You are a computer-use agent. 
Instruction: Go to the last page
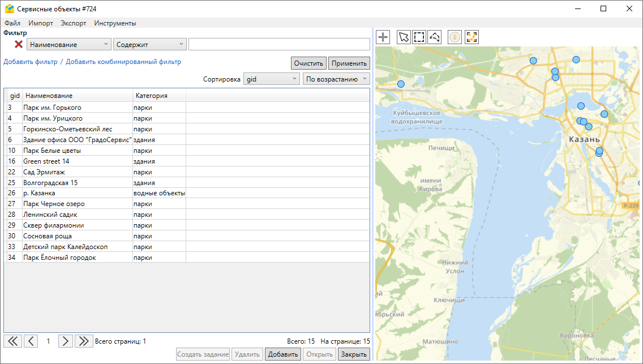pyautogui.click(x=84, y=341)
